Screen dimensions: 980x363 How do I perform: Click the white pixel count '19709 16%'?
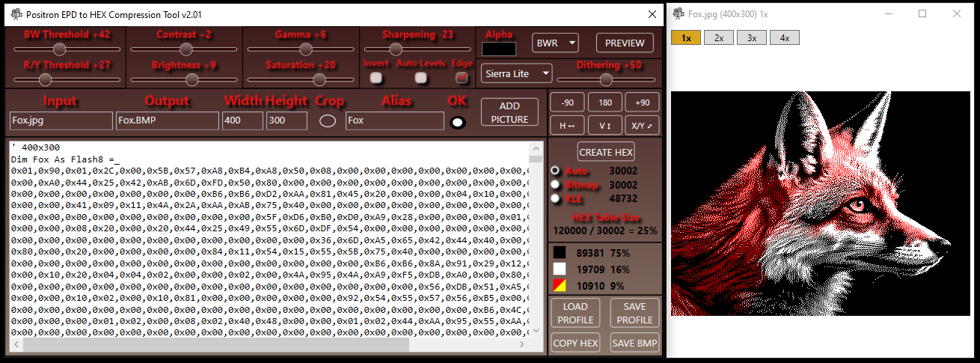603,269
